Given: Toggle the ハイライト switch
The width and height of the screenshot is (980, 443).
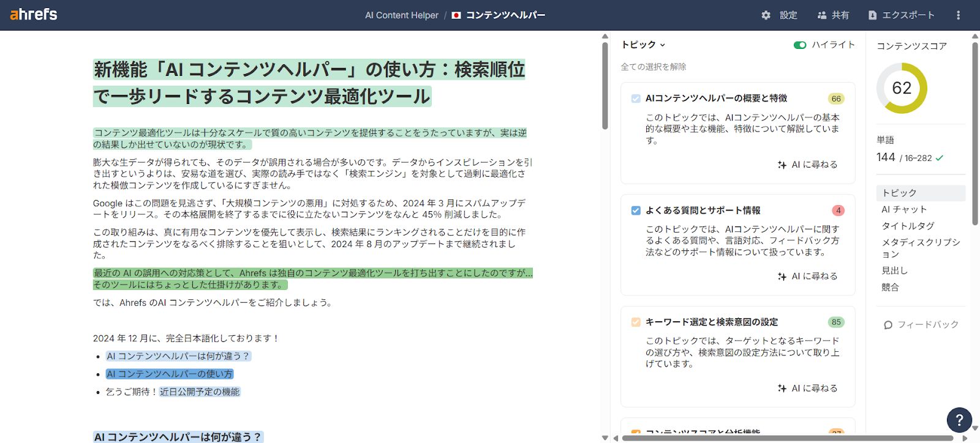Looking at the screenshot, I should [x=800, y=45].
